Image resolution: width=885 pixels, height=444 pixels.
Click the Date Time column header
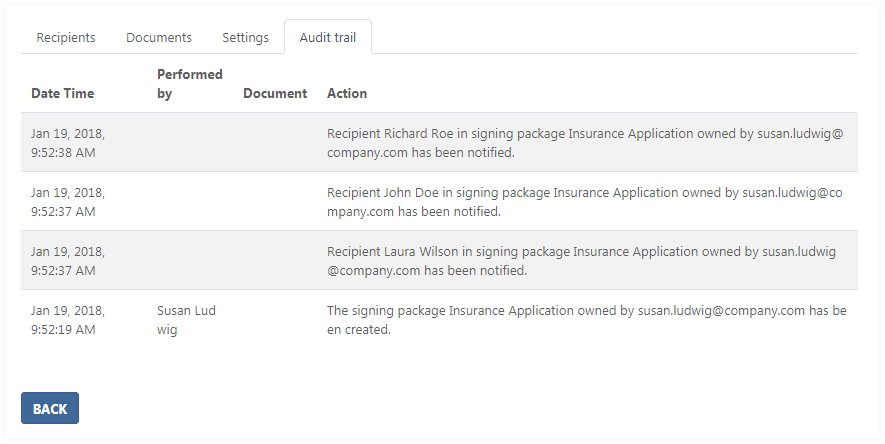tap(62, 93)
